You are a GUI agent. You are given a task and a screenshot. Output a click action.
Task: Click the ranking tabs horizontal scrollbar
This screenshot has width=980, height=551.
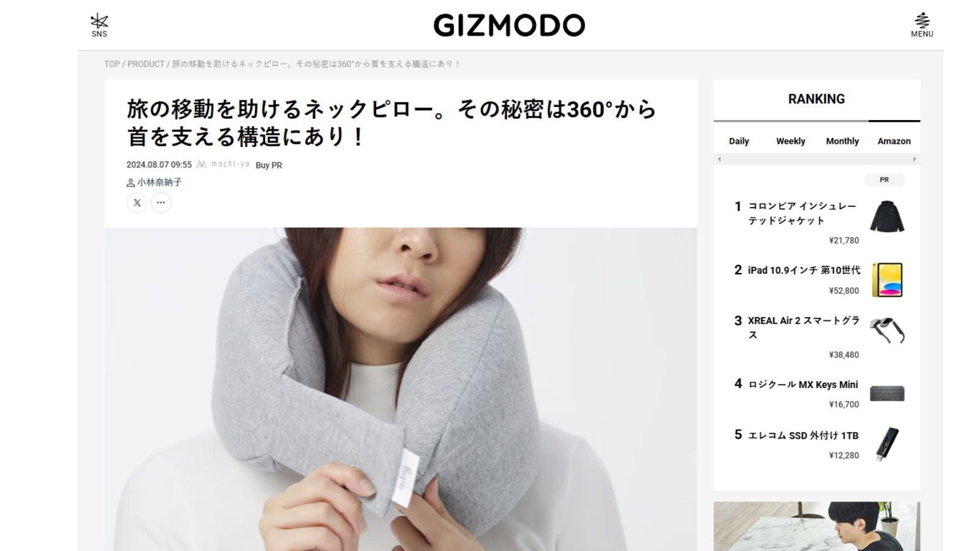point(816,159)
